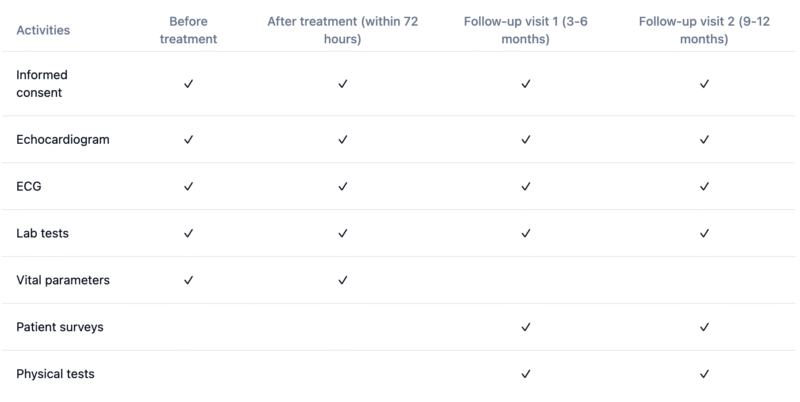Click Lab tests checkmark under Follow-up visit 2
800x402 pixels.
[704, 233]
